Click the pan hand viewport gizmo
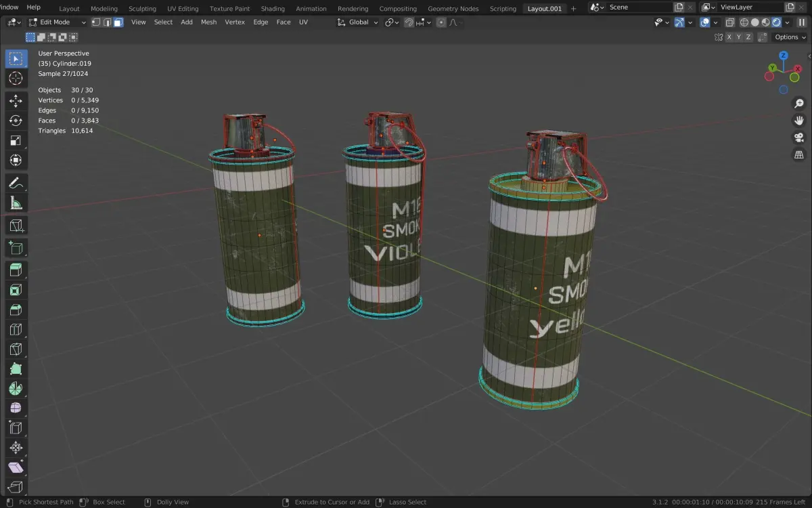The image size is (812, 508). click(799, 121)
